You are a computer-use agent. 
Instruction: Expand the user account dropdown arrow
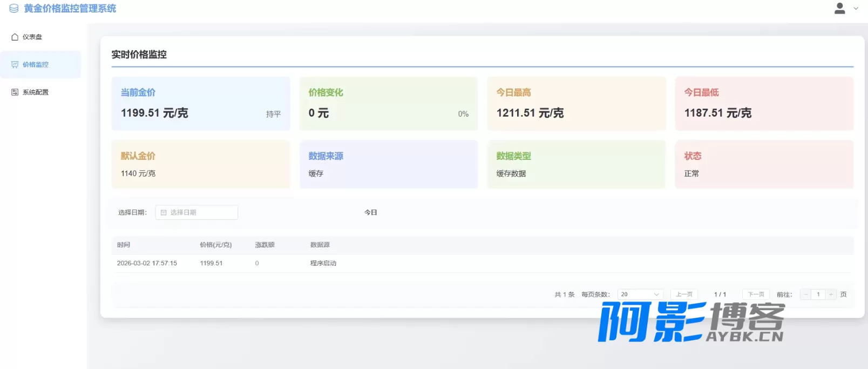pos(856,9)
